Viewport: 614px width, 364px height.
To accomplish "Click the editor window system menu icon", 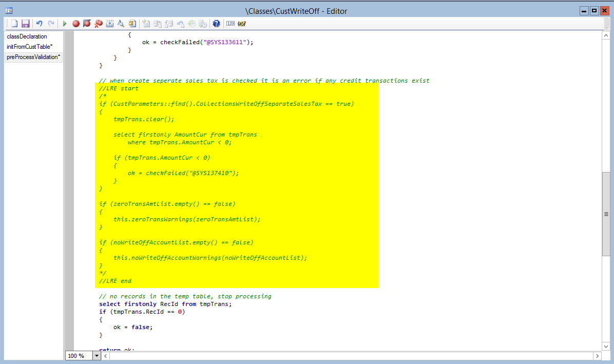I will point(9,11).
